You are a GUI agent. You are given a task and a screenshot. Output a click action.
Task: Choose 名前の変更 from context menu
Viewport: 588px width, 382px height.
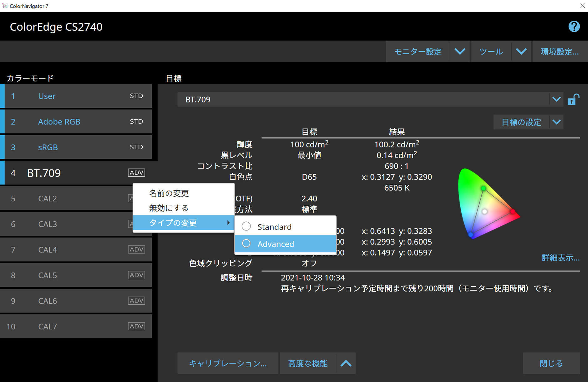point(184,193)
